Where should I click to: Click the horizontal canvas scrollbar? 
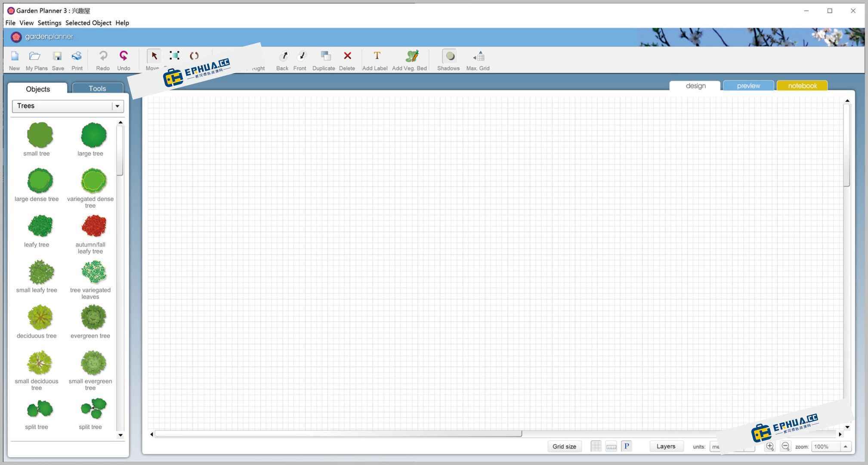pos(338,434)
